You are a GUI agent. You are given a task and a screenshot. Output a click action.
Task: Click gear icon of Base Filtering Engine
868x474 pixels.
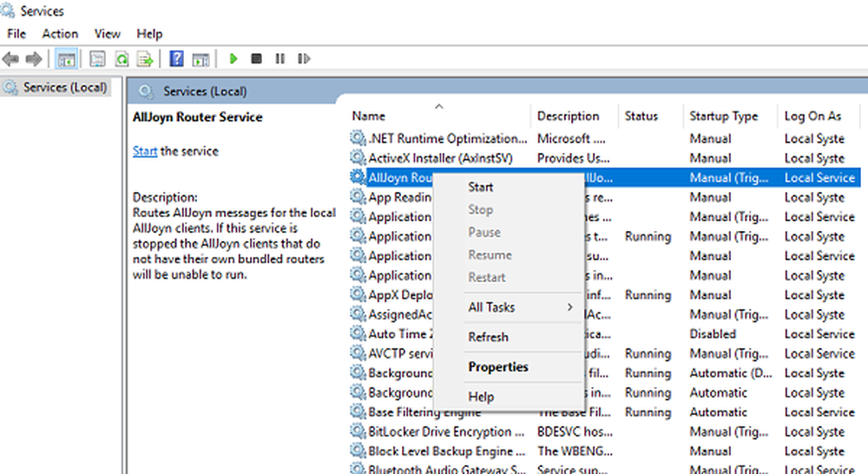[x=358, y=411]
